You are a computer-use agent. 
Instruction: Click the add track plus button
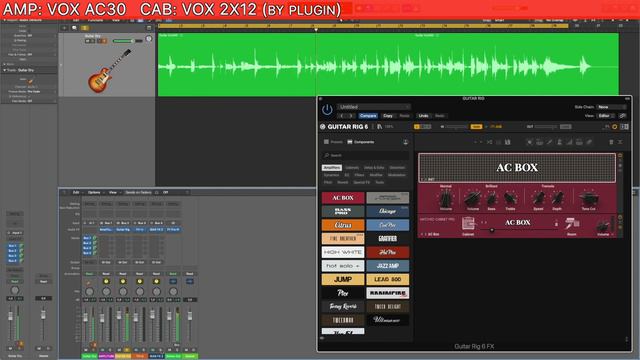[x=64, y=28]
